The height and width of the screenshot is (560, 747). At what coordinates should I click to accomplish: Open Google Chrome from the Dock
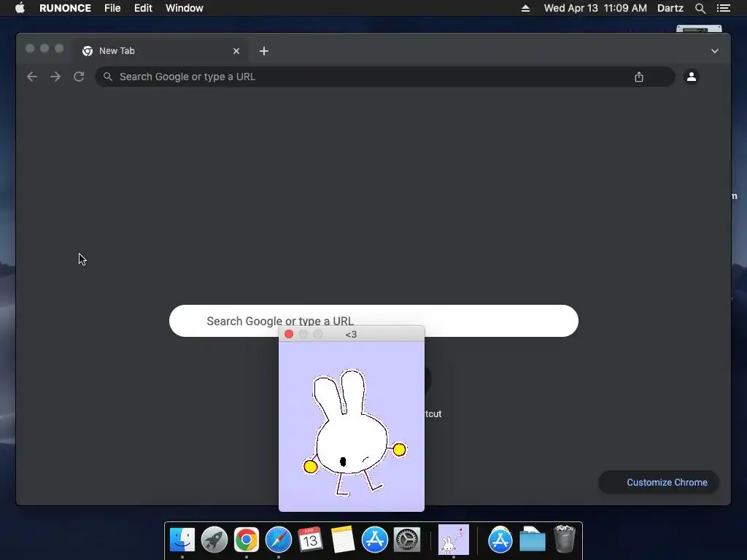pos(247,540)
